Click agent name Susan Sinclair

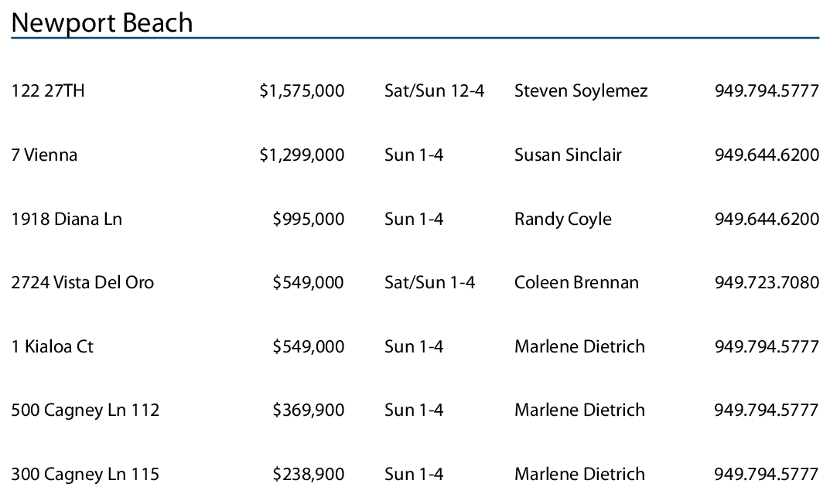pyautogui.click(x=568, y=155)
